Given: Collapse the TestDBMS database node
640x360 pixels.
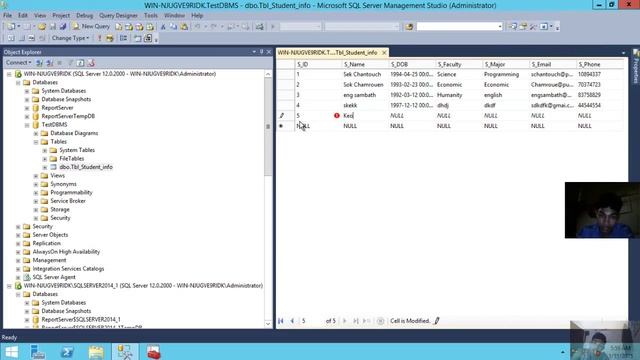Looking at the screenshot, I should coord(27,125).
